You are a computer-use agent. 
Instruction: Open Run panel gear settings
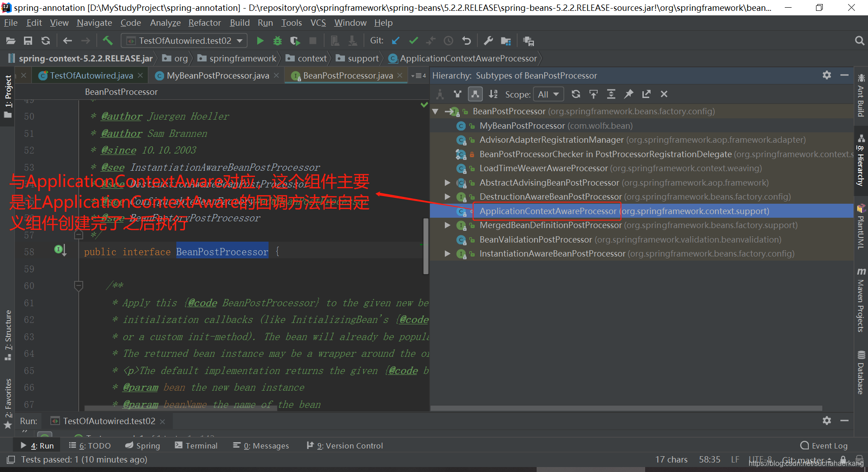(827, 421)
